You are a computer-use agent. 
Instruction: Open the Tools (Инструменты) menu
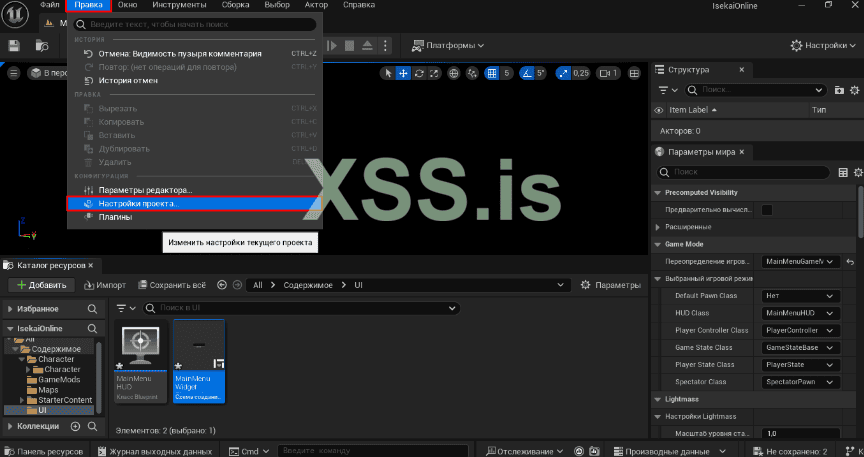(x=179, y=5)
